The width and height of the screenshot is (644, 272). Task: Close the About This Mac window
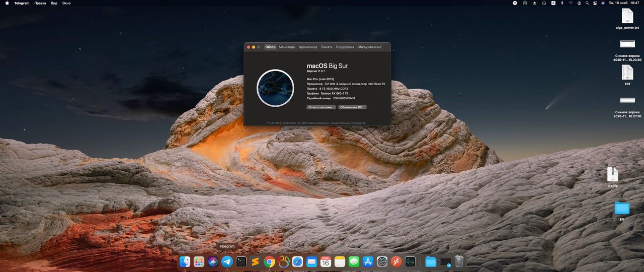[249, 47]
